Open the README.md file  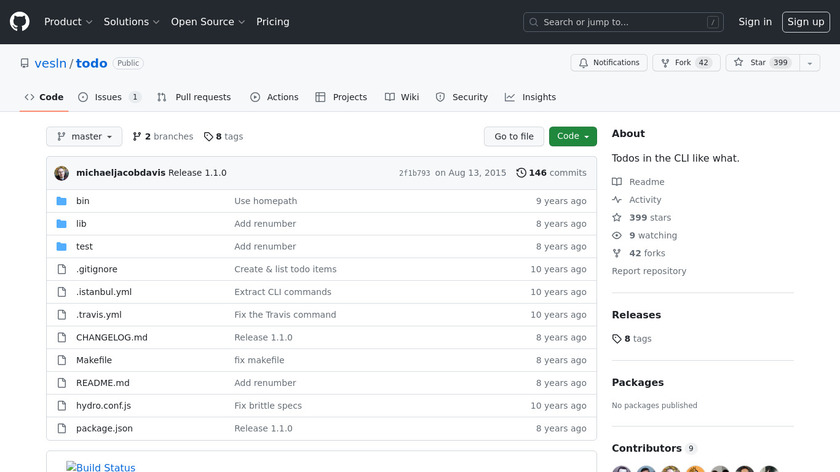pos(102,383)
